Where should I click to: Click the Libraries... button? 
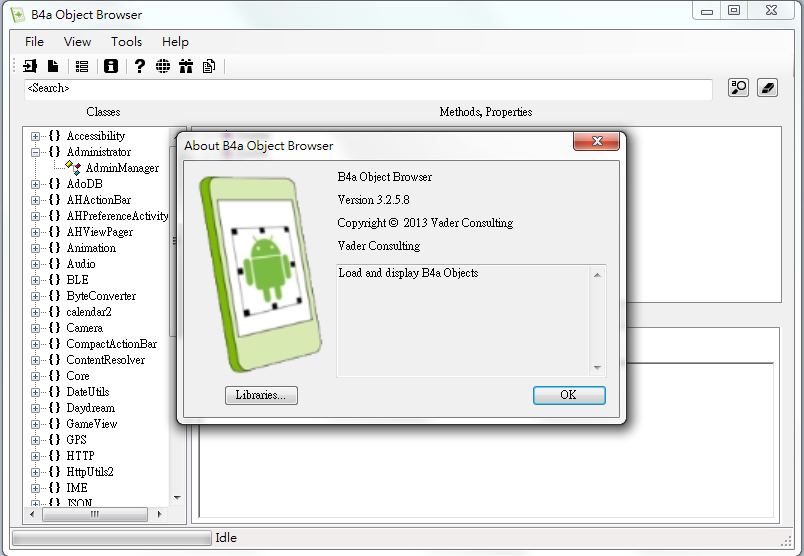click(x=261, y=395)
